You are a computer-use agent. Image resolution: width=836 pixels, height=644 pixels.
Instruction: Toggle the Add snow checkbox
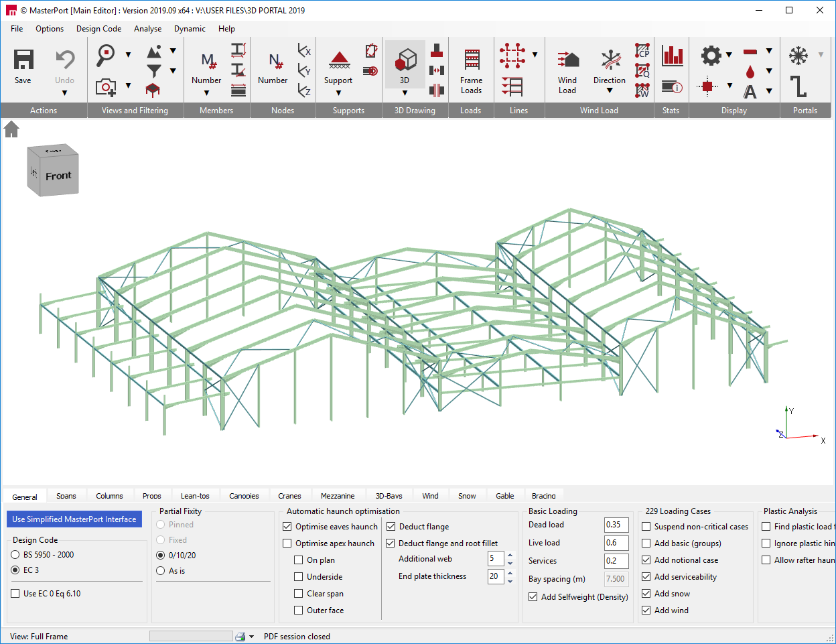click(x=646, y=594)
